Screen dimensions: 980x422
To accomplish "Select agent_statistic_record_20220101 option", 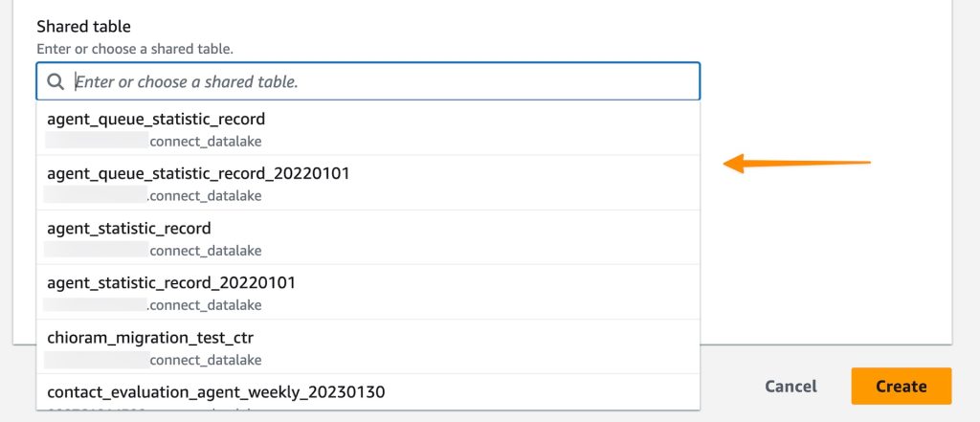I will 171,283.
